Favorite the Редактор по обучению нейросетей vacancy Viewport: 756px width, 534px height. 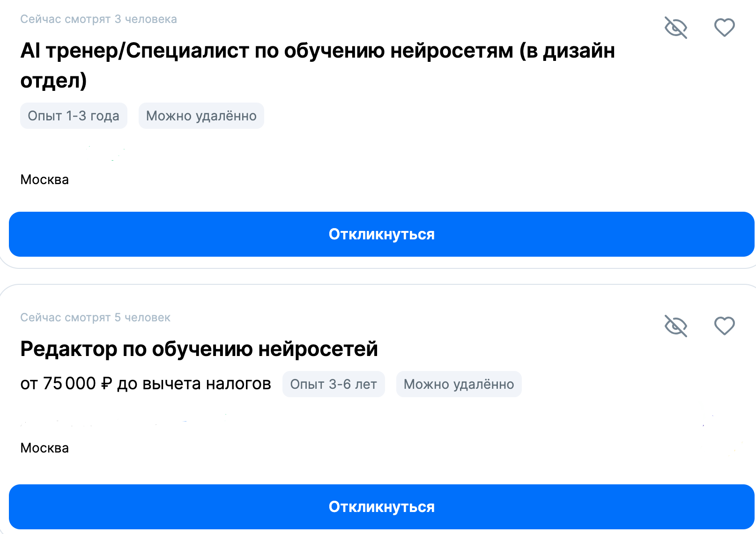tap(724, 326)
